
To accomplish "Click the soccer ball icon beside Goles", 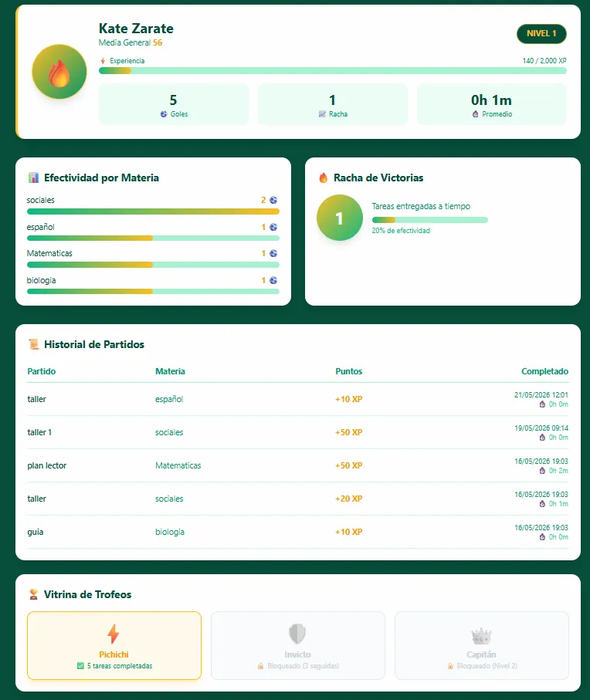I will pos(164,114).
